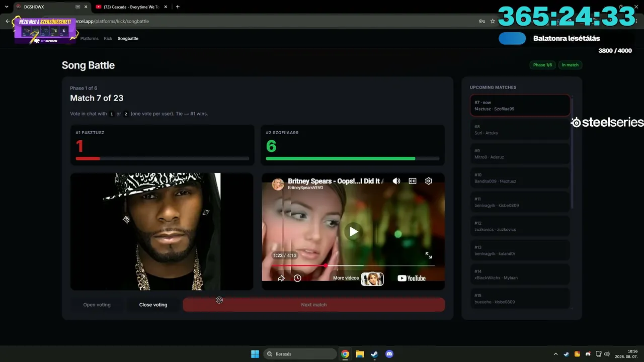The width and height of the screenshot is (644, 362).
Task: Select upcoming match #9 Mitro8 vs Aderuz
Action: [x=520, y=154]
